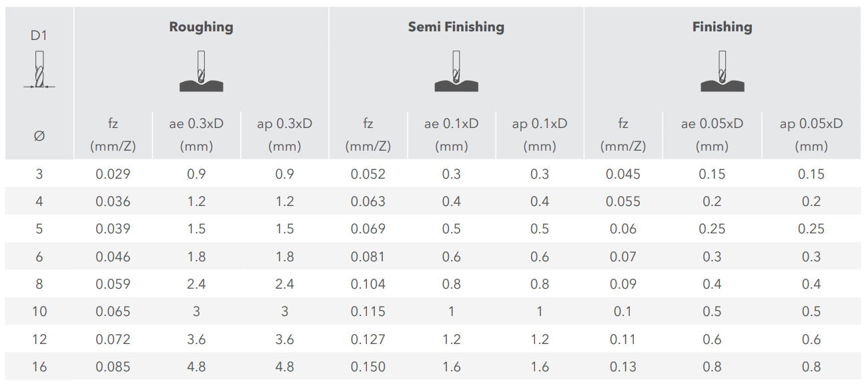Click the Ø diameter symbol in header
The width and height of the screenshot is (868, 386).
39,135
